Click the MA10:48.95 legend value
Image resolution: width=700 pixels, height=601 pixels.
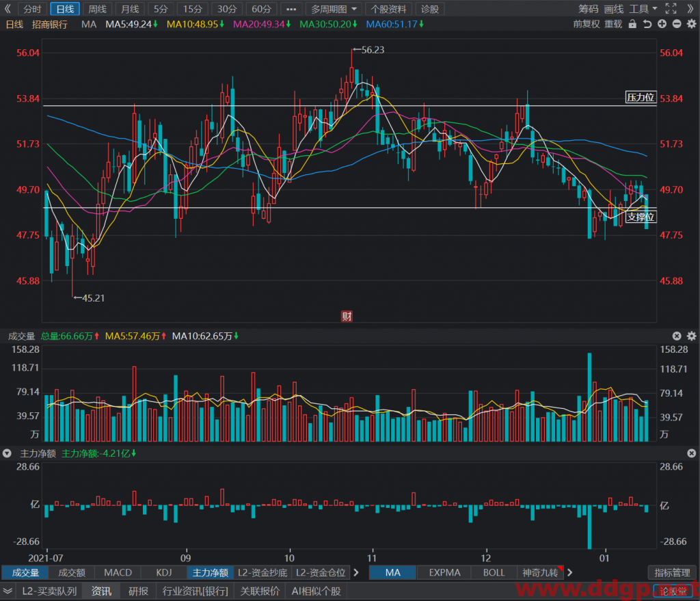pyautogui.click(x=195, y=24)
